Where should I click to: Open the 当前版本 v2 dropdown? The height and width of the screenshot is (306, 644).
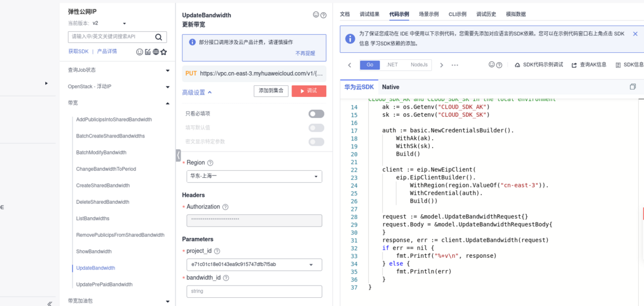tap(109, 23)
